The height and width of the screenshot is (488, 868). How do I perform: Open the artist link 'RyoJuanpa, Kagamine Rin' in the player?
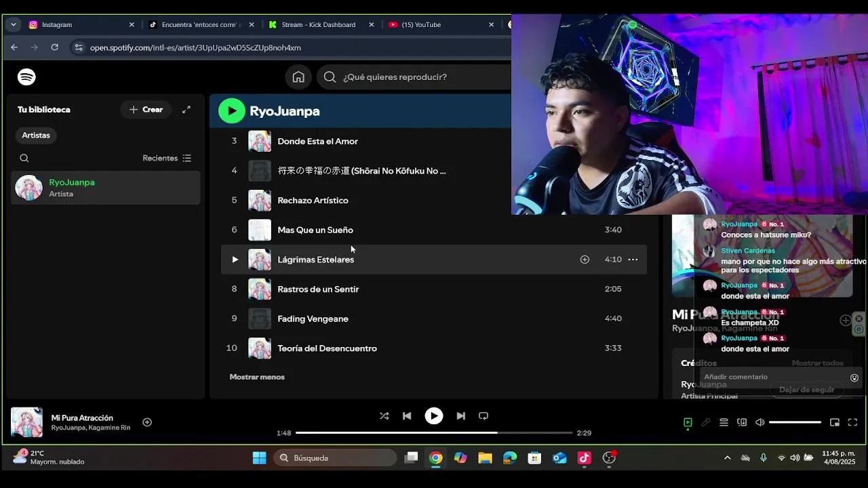coord(91,428)
